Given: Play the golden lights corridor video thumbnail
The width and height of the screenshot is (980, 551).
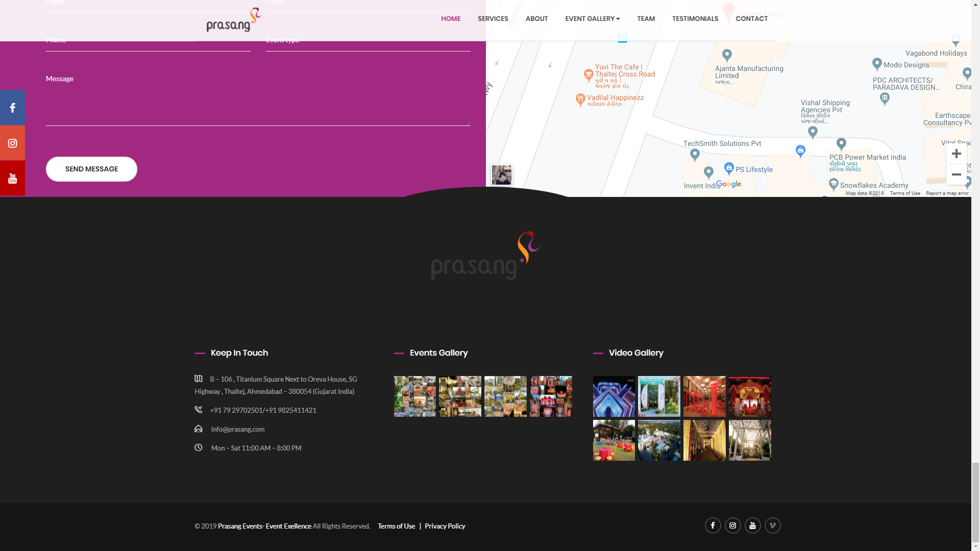Looking at the screenshot, I should 704,440.
